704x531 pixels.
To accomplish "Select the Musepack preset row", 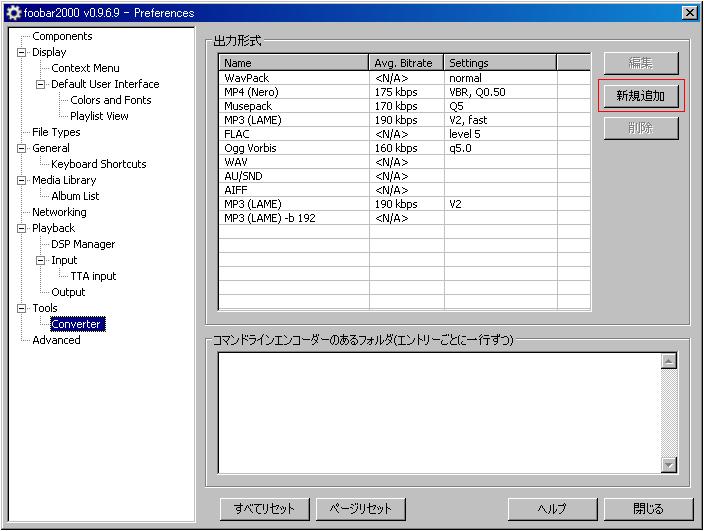I will (405, 106).
